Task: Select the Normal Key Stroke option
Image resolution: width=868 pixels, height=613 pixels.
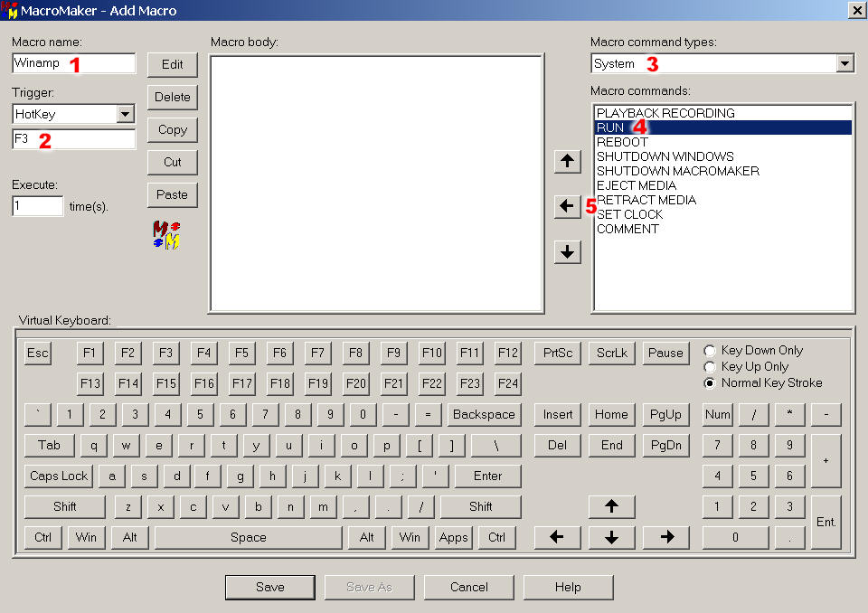Action: [710, 383]
